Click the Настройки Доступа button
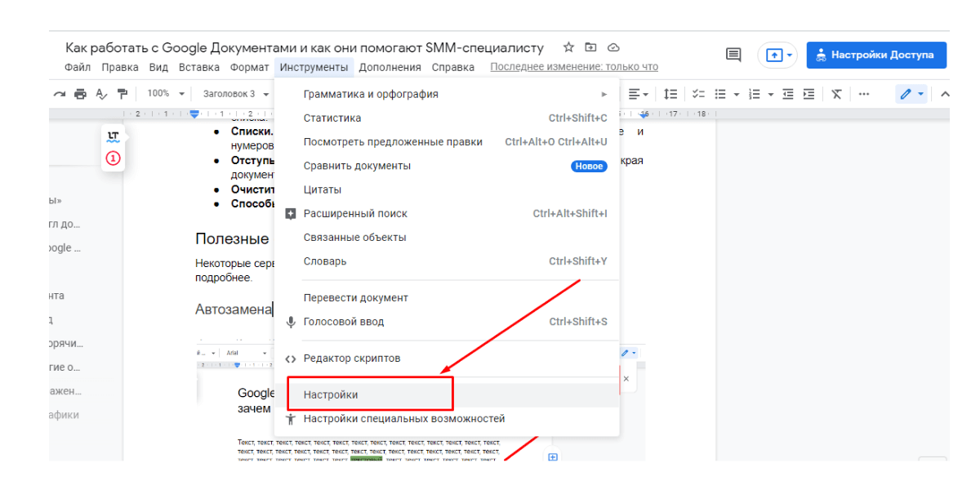980x490 pixels. 876,55
